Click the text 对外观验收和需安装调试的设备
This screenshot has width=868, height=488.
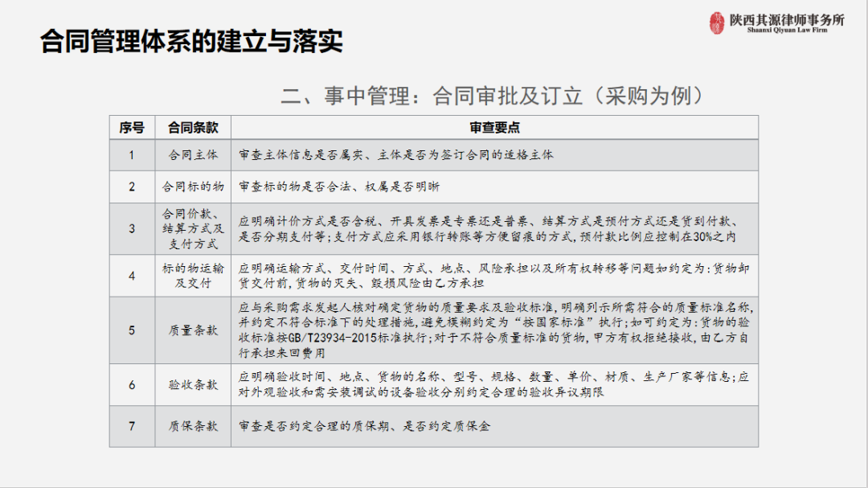coord(326,392)
